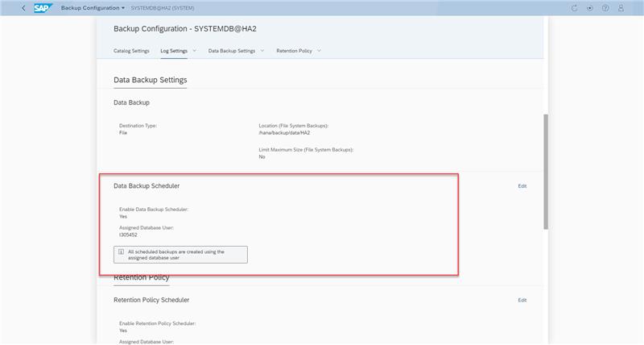Select the Backup Configuration - SYSTEMDB@HA2 title
Viewport: 644px width, 345px height.
pos(185,29)
